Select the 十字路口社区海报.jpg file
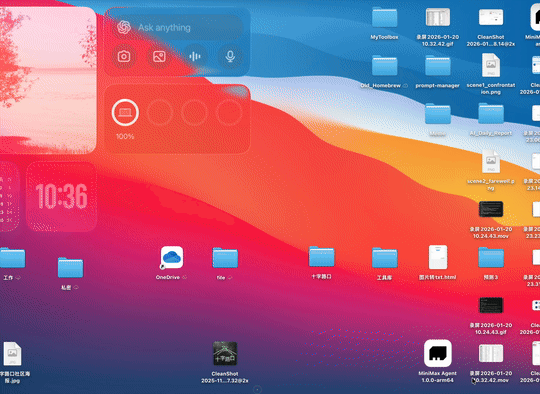Screen dimensions: 540x394 [12, 354]
